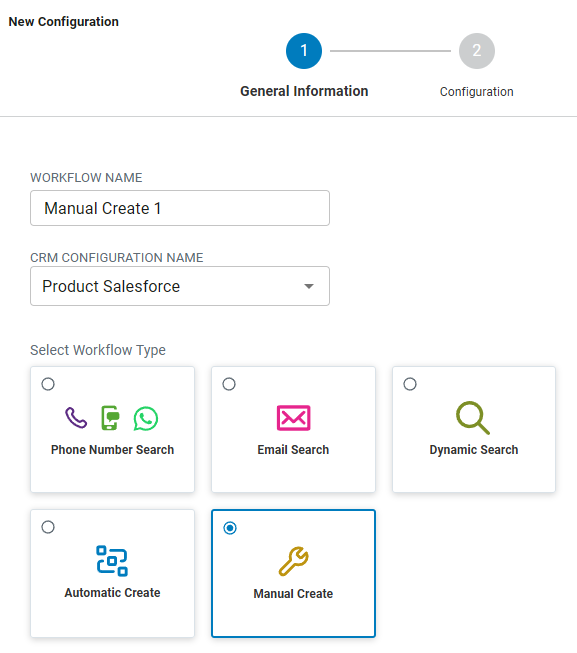Go to step 1 circle
The height and width of the screenshot is (653, 577).
click(304, 51)
